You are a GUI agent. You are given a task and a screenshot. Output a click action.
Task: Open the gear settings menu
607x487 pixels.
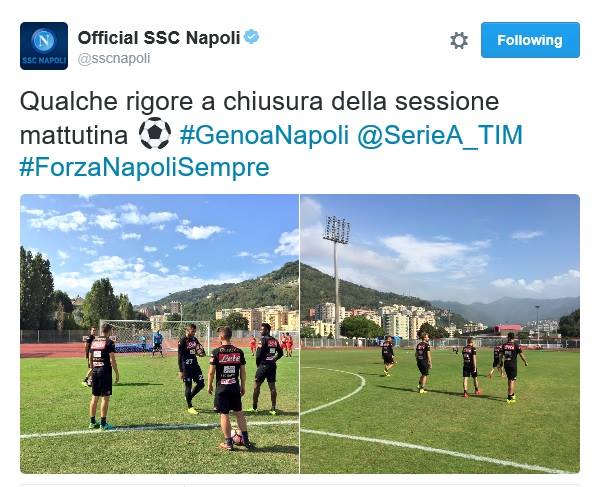point(459,40)
